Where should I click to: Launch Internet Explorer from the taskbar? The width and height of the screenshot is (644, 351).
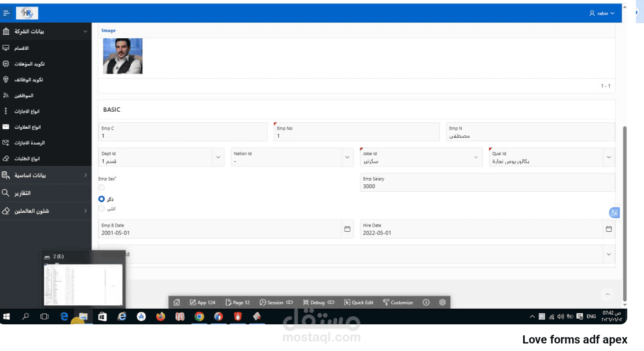pyautogui.click(x=122, y=316)
